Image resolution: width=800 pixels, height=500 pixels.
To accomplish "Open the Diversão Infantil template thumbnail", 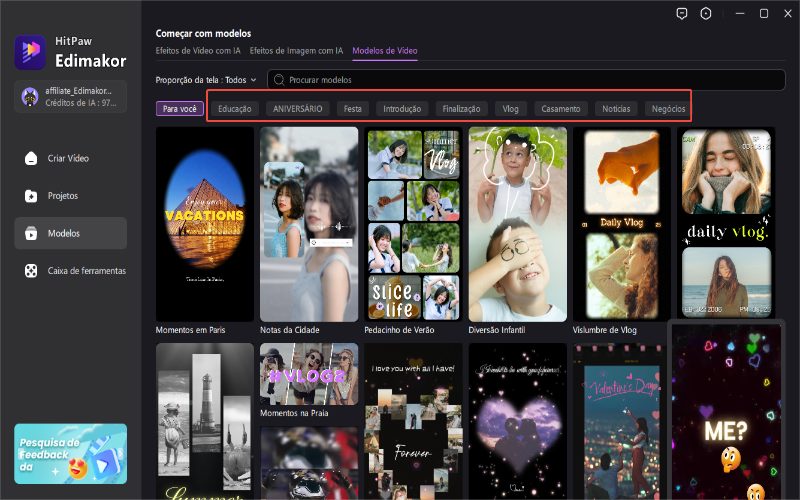I will (517, 222).
